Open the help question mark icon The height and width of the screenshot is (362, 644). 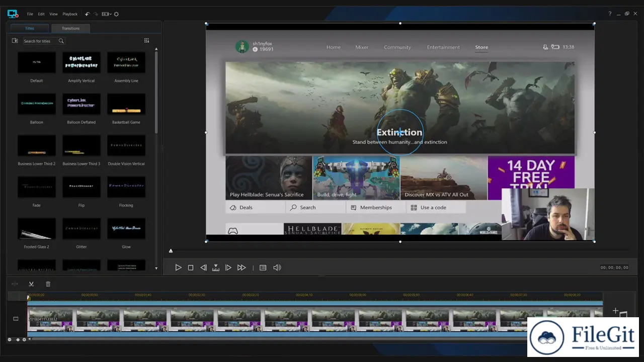click(610, 14)
